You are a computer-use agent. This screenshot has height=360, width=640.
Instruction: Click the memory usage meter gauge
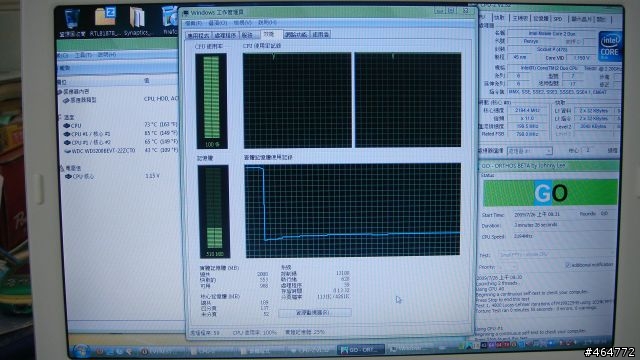tap(214, 211)
